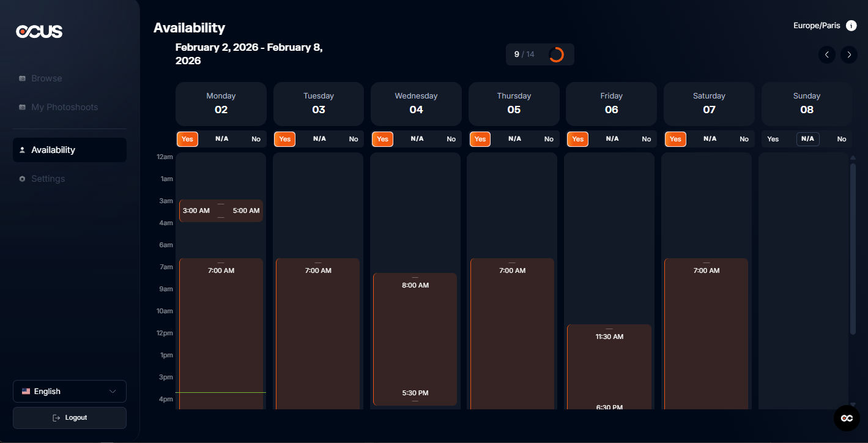Open the English language dropdown
The image size is (868, 443).
[69, 392]
